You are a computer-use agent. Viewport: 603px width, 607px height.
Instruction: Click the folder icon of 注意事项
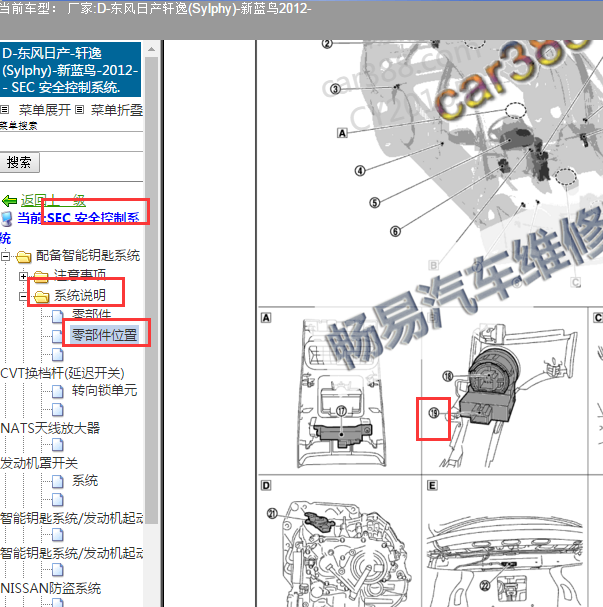tap(41, 276)
